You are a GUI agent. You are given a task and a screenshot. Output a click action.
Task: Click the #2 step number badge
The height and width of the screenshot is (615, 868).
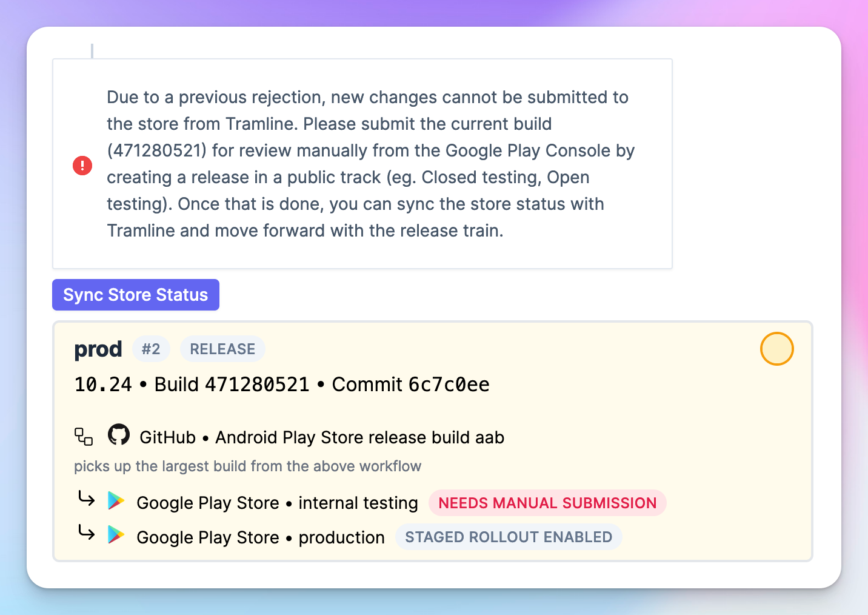pos(151,349)
